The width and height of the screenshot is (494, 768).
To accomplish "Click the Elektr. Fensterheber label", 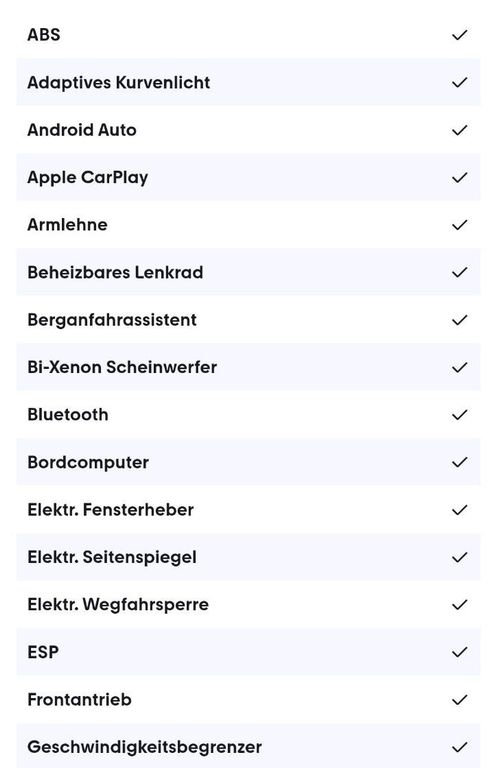I will (x=111, y=510).
